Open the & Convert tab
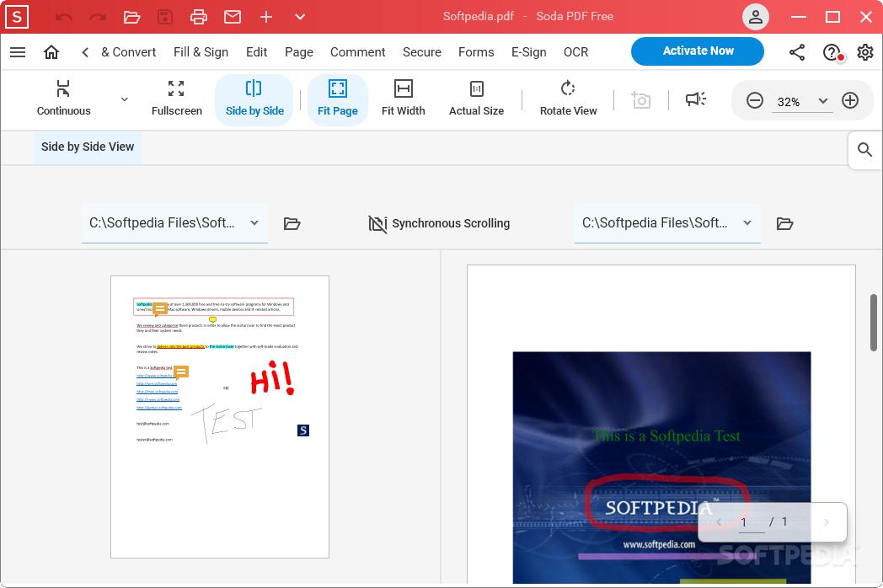Screen dimensions: 883x588 click(x=128, y=52)
